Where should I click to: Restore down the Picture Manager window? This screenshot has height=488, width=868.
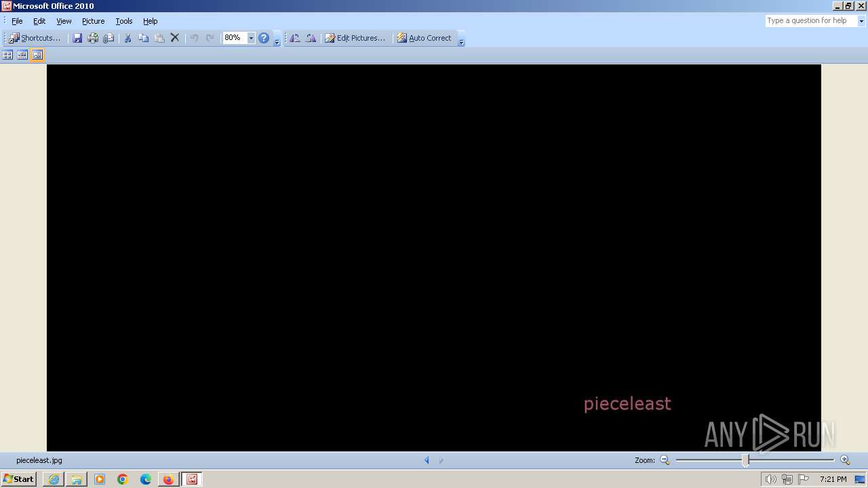[x=848, y=6]
